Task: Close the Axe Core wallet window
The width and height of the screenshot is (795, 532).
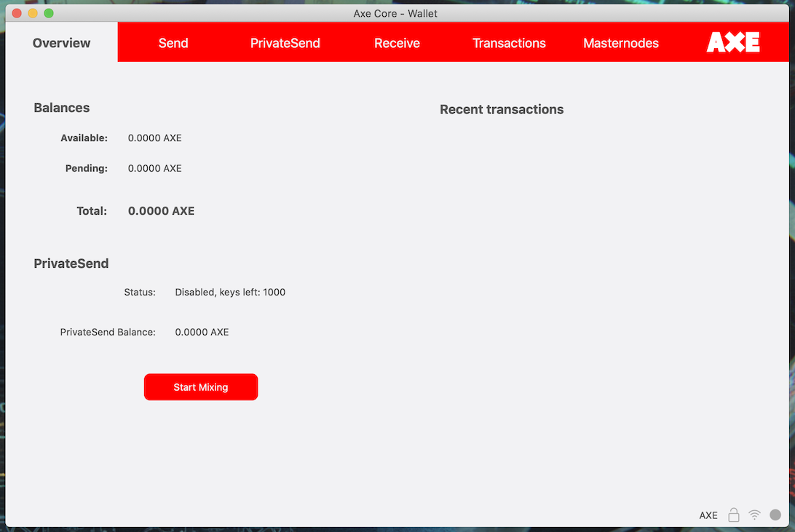Action: [17, 13]
